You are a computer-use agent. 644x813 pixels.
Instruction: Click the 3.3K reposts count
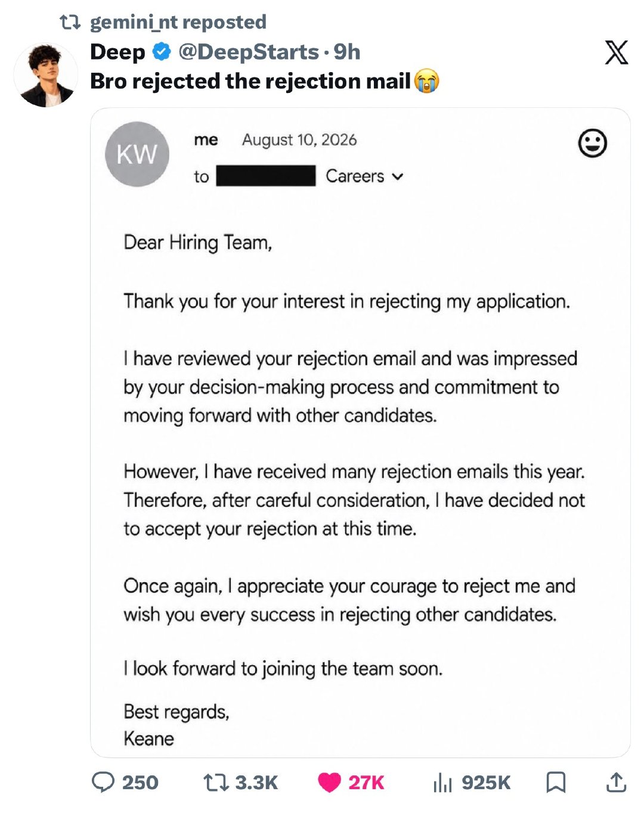[256, 782]
